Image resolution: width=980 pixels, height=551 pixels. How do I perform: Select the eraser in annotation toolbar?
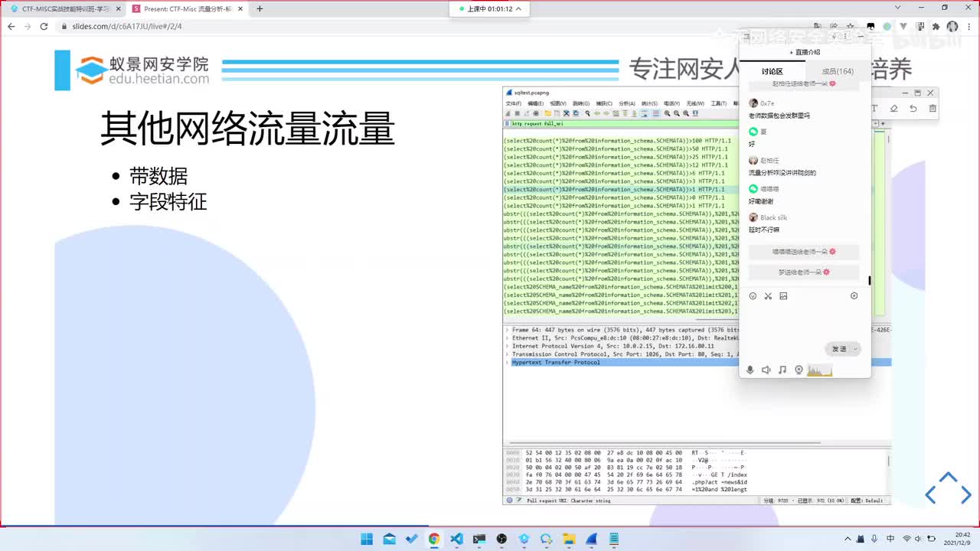(893, 109)
